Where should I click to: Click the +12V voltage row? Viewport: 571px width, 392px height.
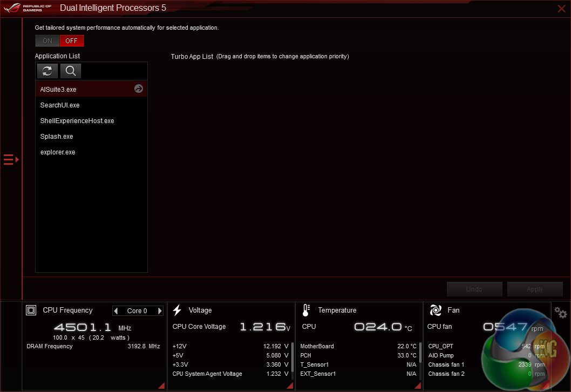(230, 346)
